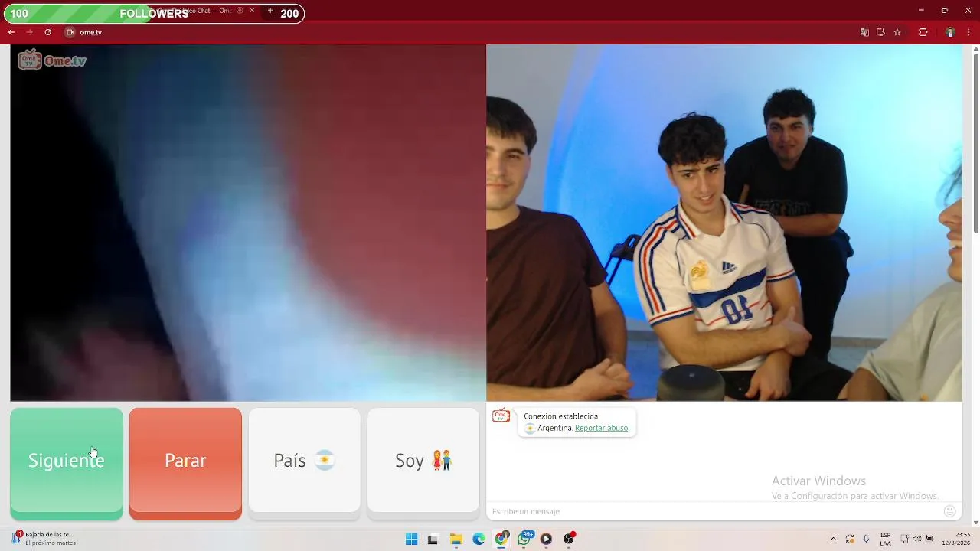Reload the ome.tv page

point(47,32)
